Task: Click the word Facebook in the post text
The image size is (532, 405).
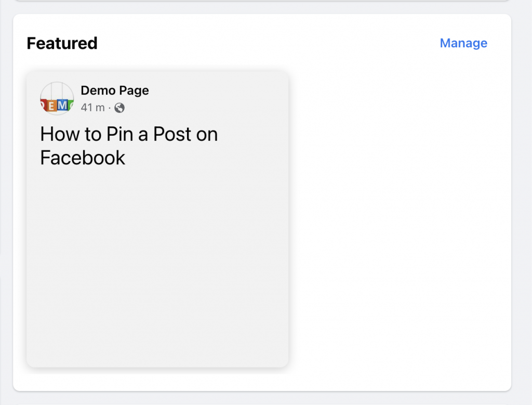Action: pyautogui.click(x=82, y=158)
